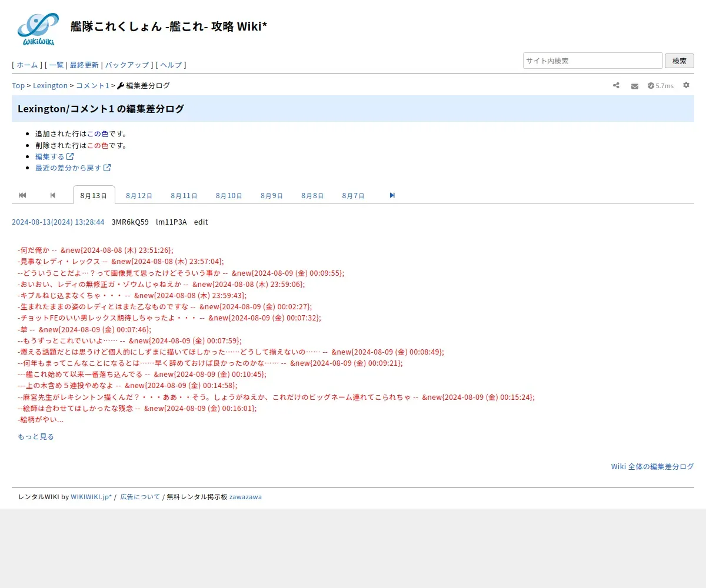Select the 8月13日 tab
Viewport: 706px width, 588px height.
tap(94, 195)
